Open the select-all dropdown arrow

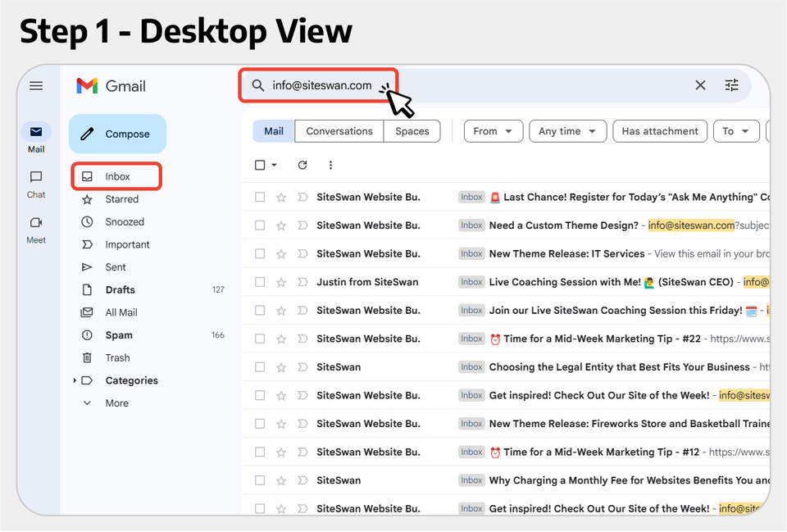pos(274,165)
